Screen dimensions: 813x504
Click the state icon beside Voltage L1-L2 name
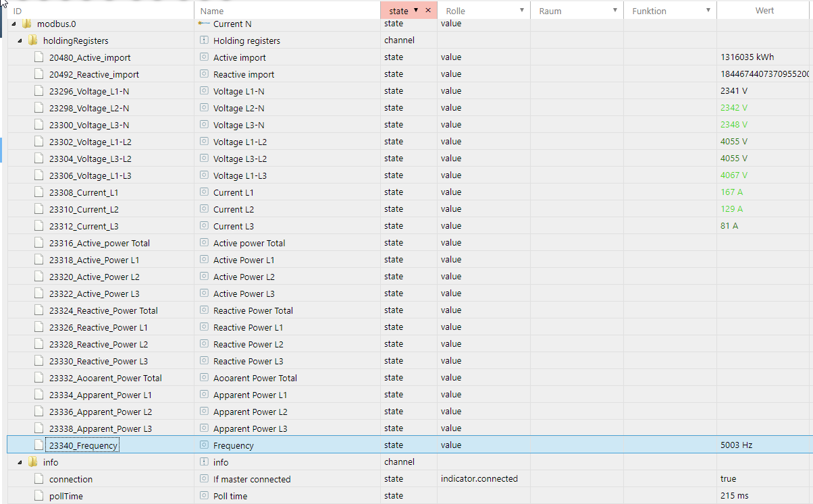(x=204, y=142)
